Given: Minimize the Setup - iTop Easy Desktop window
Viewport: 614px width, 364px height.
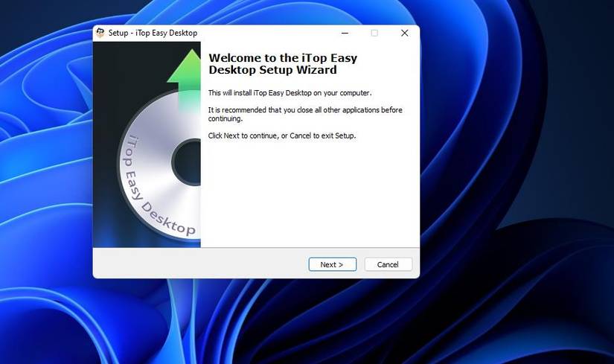Looking at the screenshot, I should (x=345, y=33).
